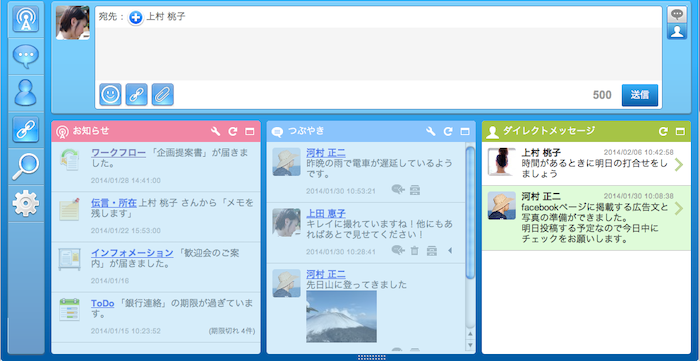Reply to 上田 恵子's post
Viewport: 700px width, 361px height.
point(398,251)
